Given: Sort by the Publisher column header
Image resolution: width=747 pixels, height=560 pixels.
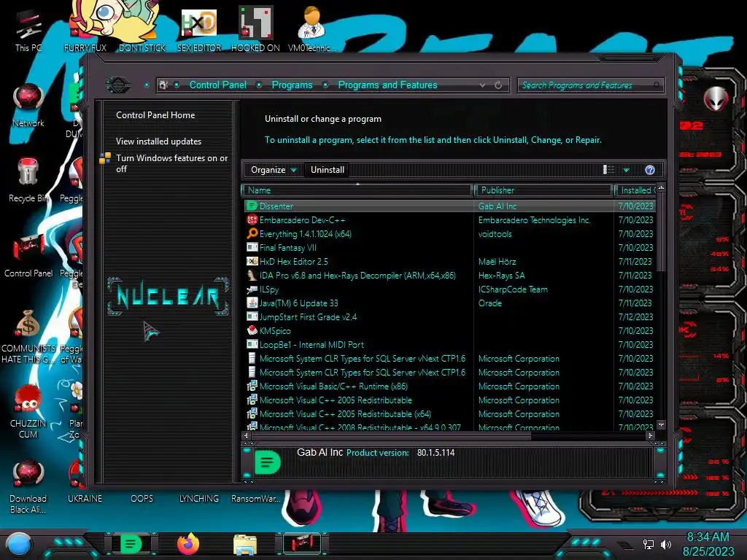Looking at the screenshot, I should (x=543, y=190).
